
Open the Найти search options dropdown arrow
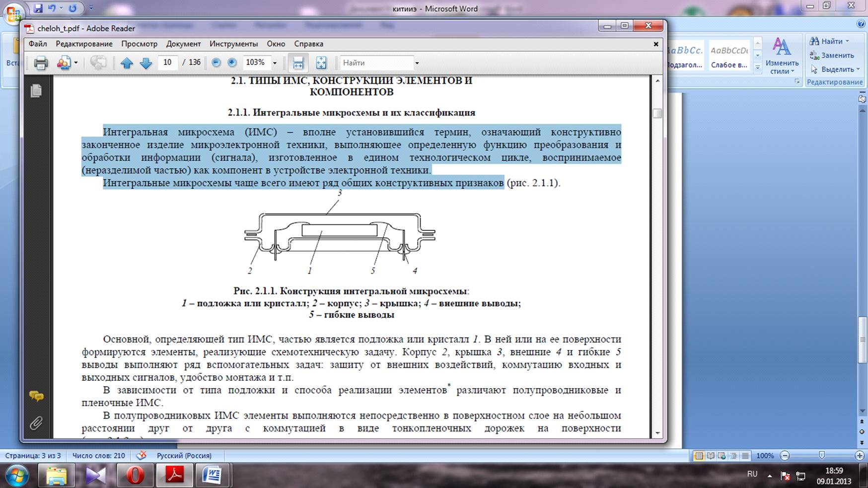point(417,63)
